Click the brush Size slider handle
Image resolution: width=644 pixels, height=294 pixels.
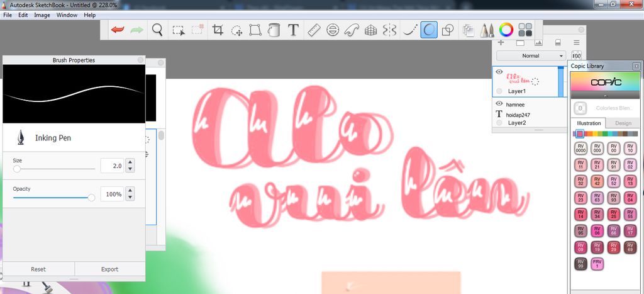17,169
